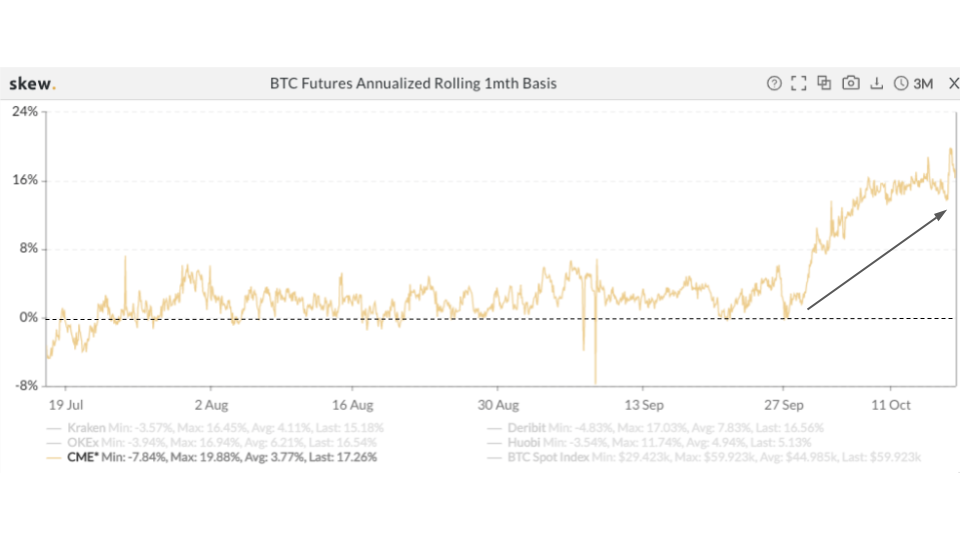The height and width of the screenshot is (540, 960).
Task: Click the overlay compare squares icon
Action: click(824, 84)
